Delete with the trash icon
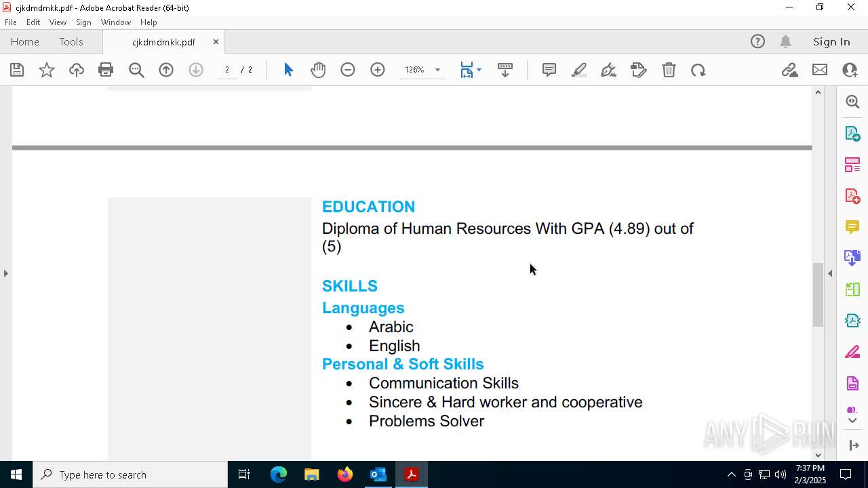This screenshot has width=868, height=488. pos(669,70)
